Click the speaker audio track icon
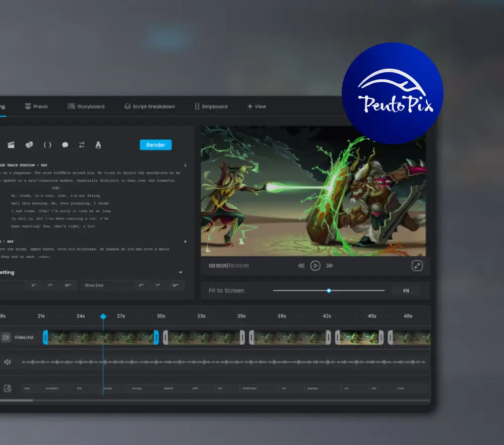 [8, 362]
